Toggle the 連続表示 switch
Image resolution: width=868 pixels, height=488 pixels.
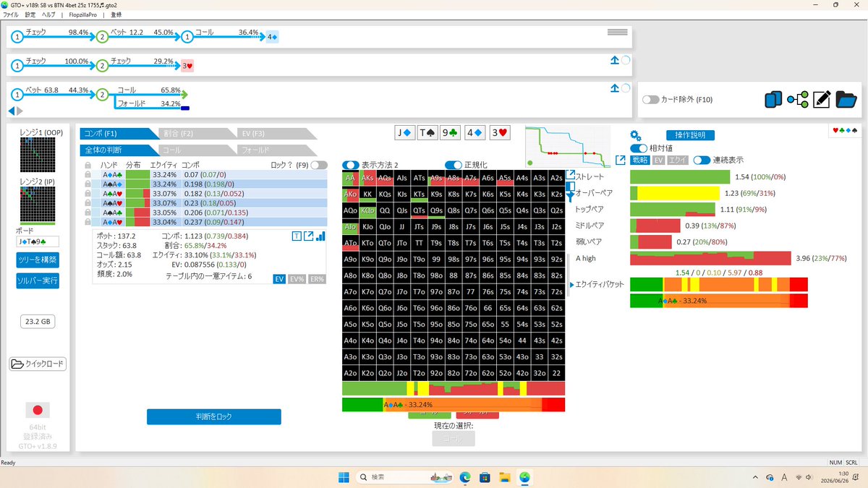[x=702, y=160]
